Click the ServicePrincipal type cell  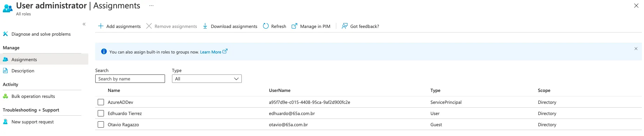446,102
